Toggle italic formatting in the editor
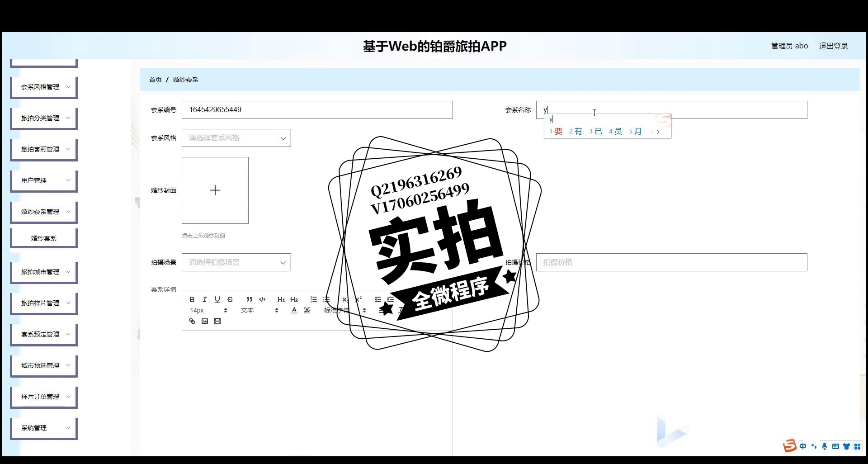This screenshot has height=464, width=868. point(205,299)
